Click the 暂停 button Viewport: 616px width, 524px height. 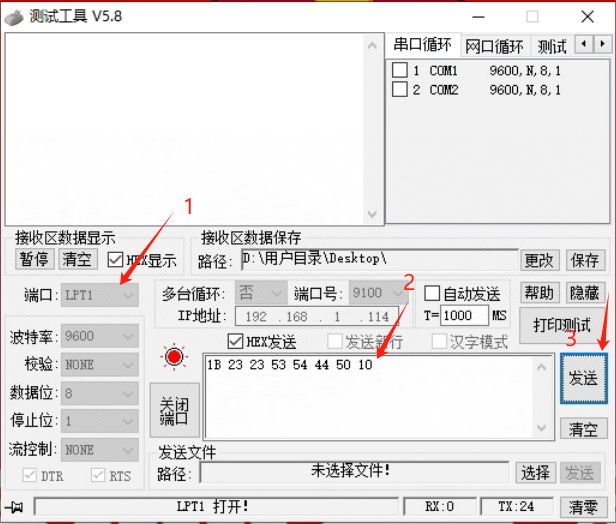tap(35, 259)
